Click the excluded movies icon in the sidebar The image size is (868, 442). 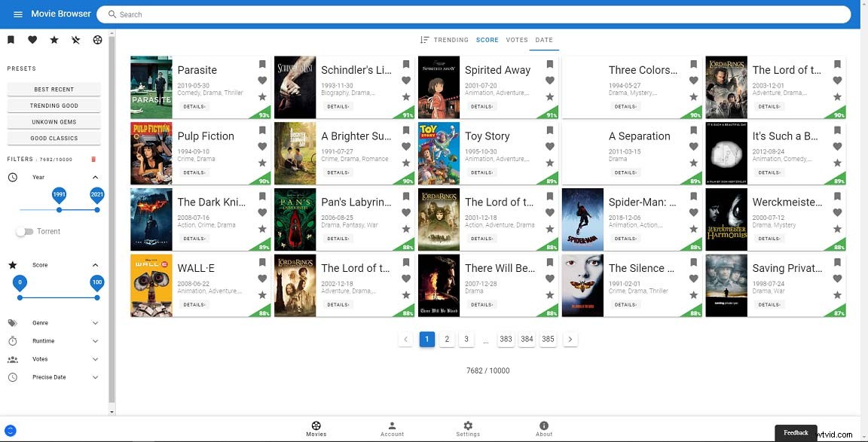tap(75, 39)
